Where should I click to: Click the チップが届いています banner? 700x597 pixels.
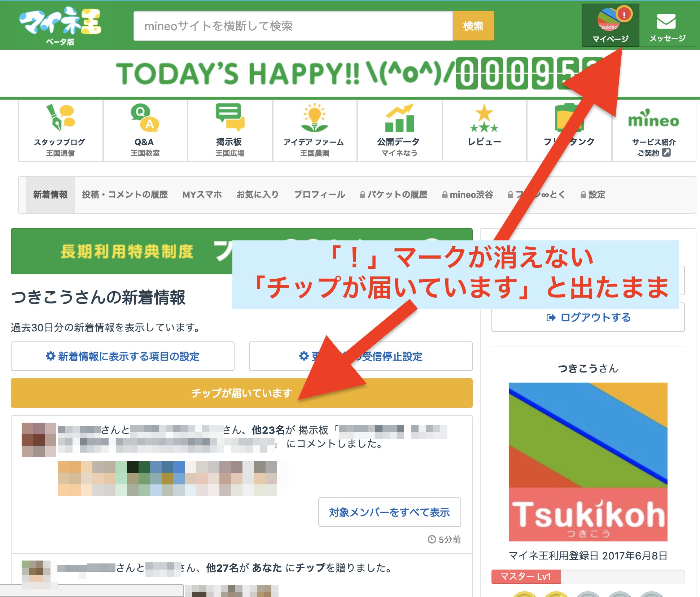tap(241, 393)
